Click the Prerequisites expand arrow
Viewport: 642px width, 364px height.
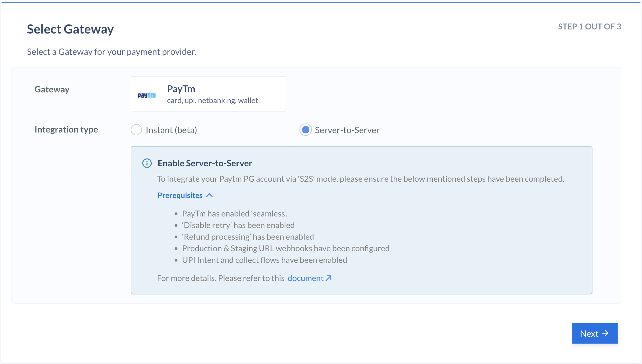pos(210,195)
